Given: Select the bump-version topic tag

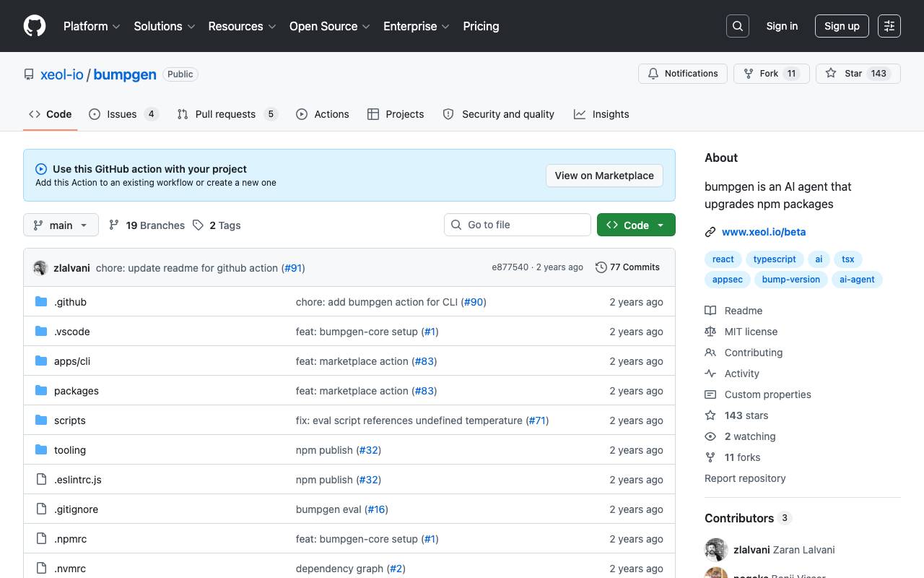Looking at the screenshot, I should click(x=791, y=280).
